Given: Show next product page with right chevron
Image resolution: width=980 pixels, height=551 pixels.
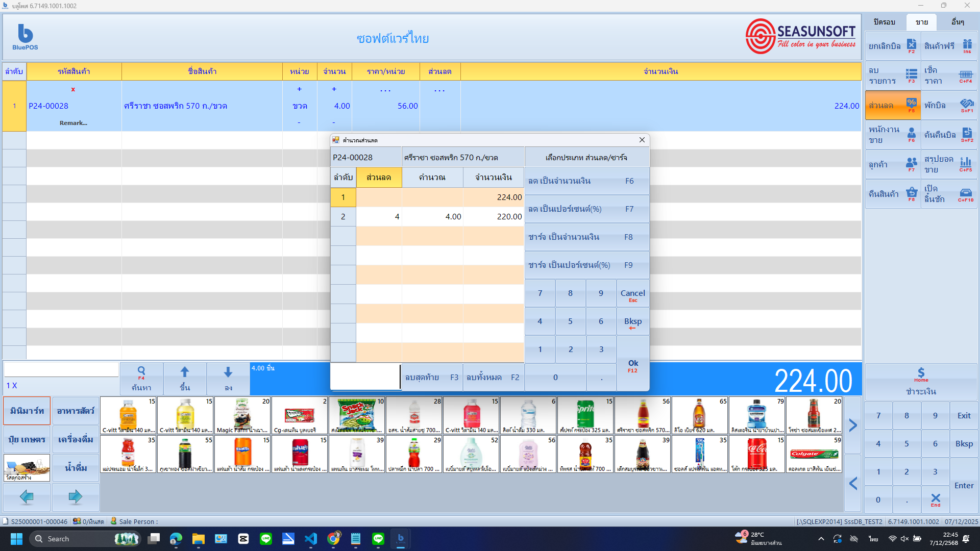Looking at the screenshot, I should tap(852, 425).
